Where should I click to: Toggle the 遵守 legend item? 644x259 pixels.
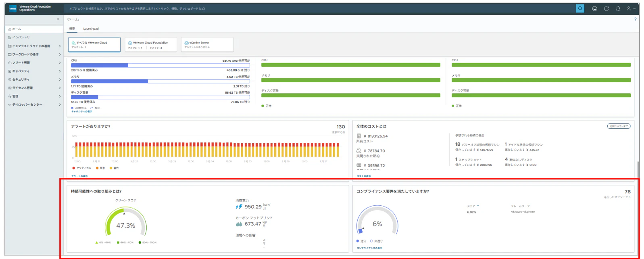click(x=361, y=241)
